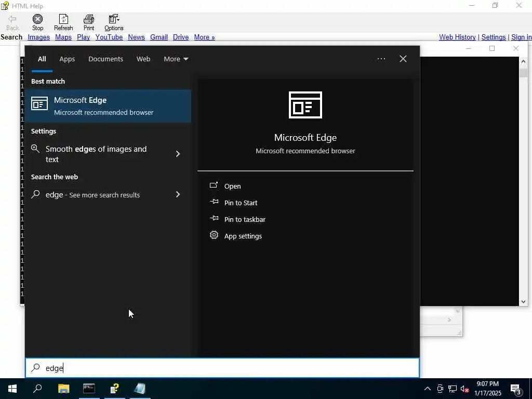This screenshot has height=399, width=532.
Task: Click the large Microsoft Edge icon in the preview pane
Action: tap(305, 105)
